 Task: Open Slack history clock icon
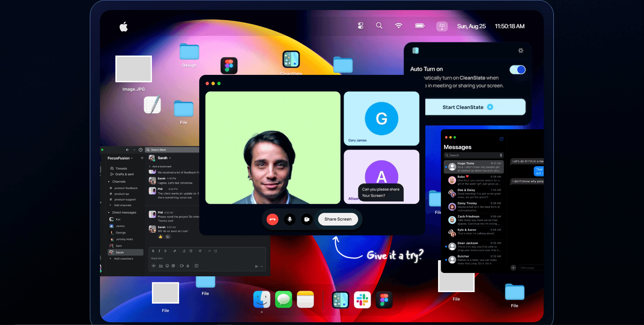(141, 150)
